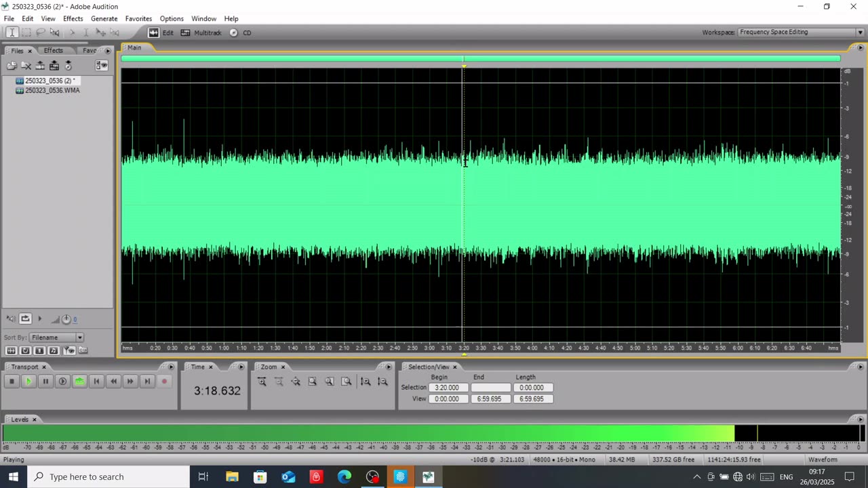The height and width of the screenshot is (488, 868).
Task: Toggle Show Video Files filter button
Action: tap(39, 350)
